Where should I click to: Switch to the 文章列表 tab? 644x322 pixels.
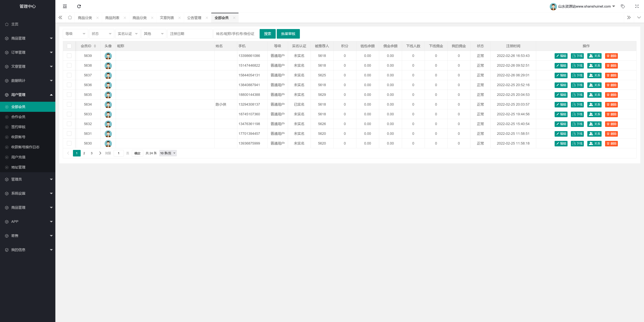(x=167, y=18)
